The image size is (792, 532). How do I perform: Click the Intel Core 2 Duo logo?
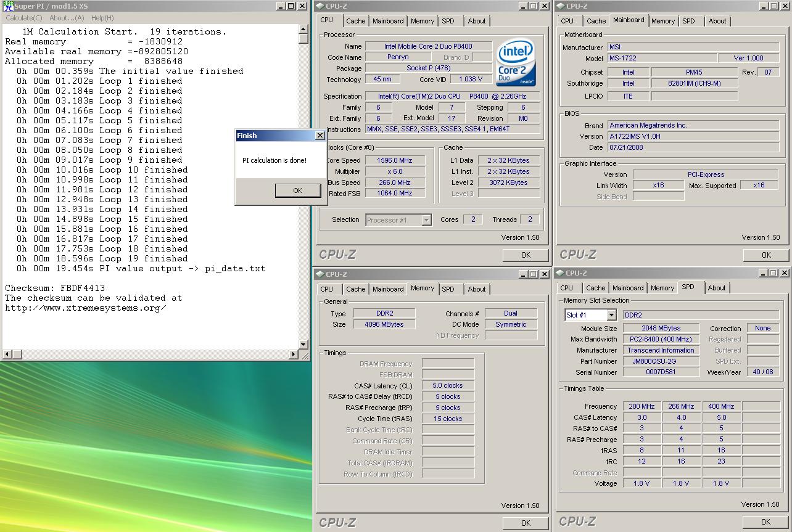pyautogui.click(x=516, y=63)
